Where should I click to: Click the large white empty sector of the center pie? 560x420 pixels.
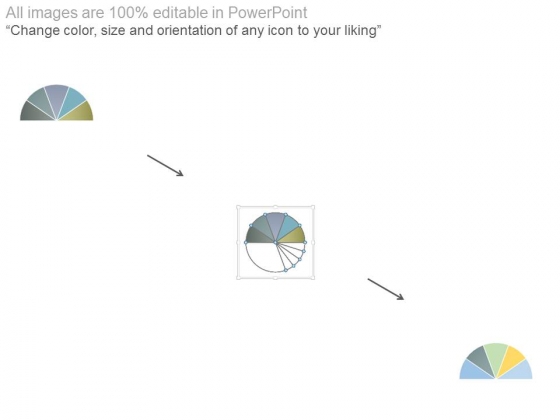[263, 256]
